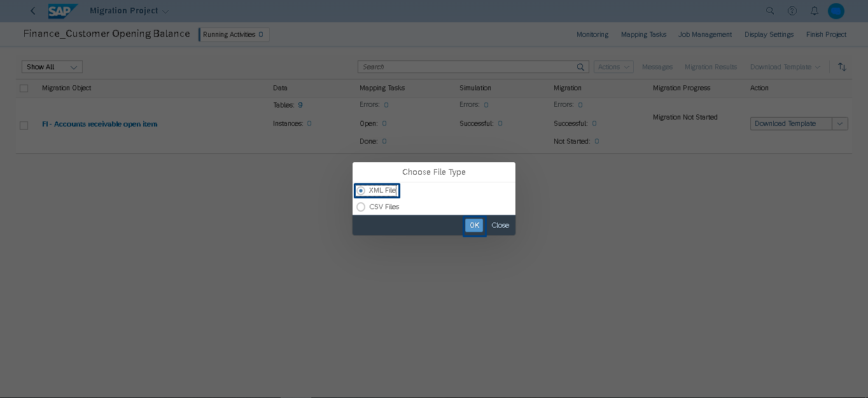Select the XML File radio button
Viewport: 868px width, 398px height.
361,190
